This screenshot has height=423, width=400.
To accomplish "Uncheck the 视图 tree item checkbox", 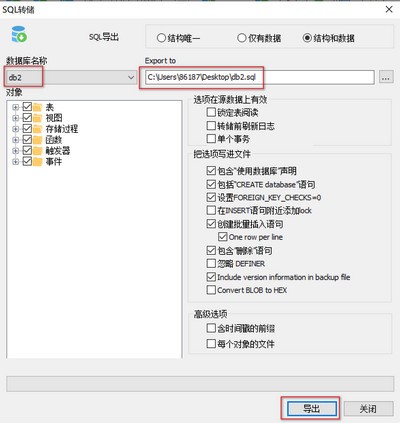I will tap(27, 118).
